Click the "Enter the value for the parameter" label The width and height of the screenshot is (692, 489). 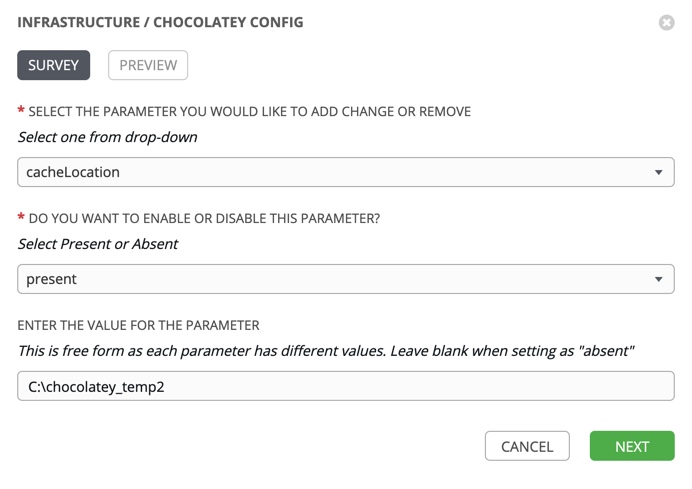[x=138, y=325]
